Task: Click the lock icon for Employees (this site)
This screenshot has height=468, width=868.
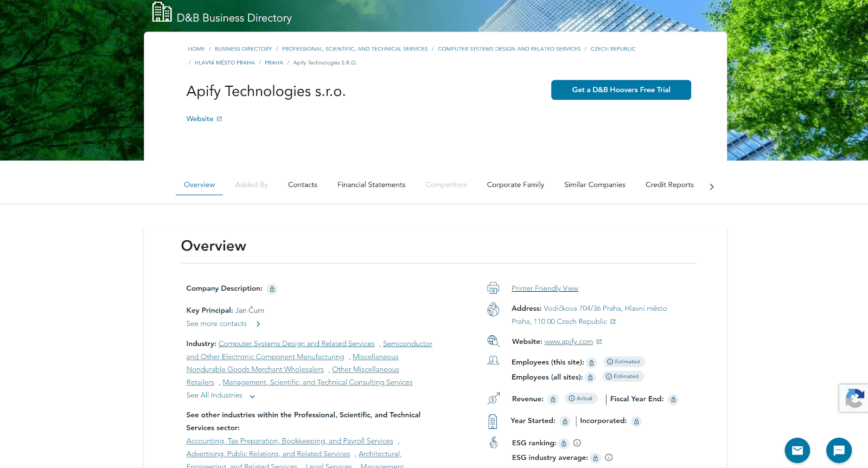Action: [592, 363]
